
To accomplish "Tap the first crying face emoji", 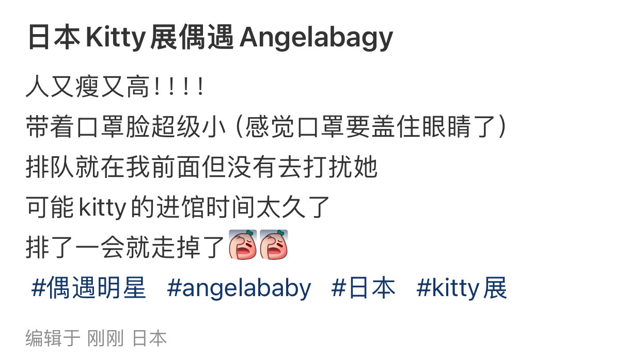I will (x=243, y=245).
